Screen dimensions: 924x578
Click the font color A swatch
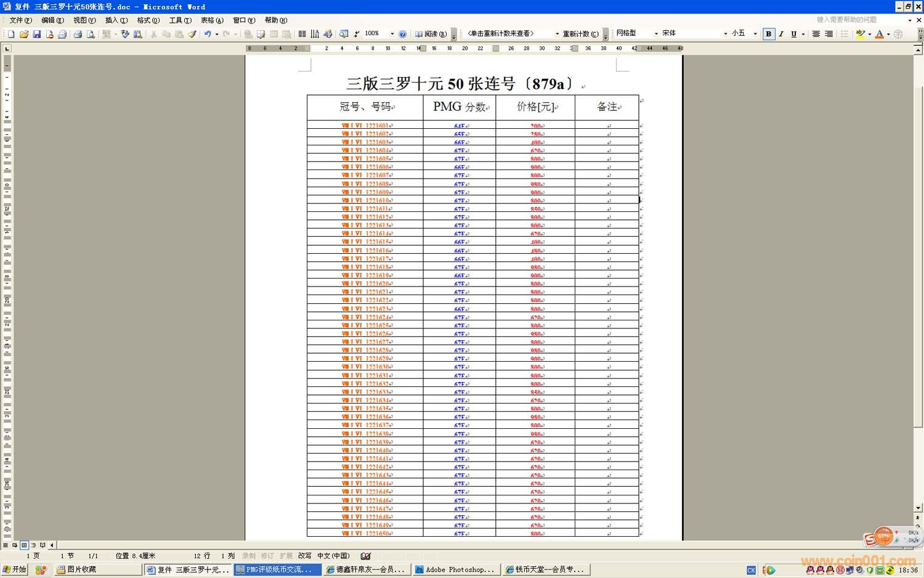tap(879, 34)
